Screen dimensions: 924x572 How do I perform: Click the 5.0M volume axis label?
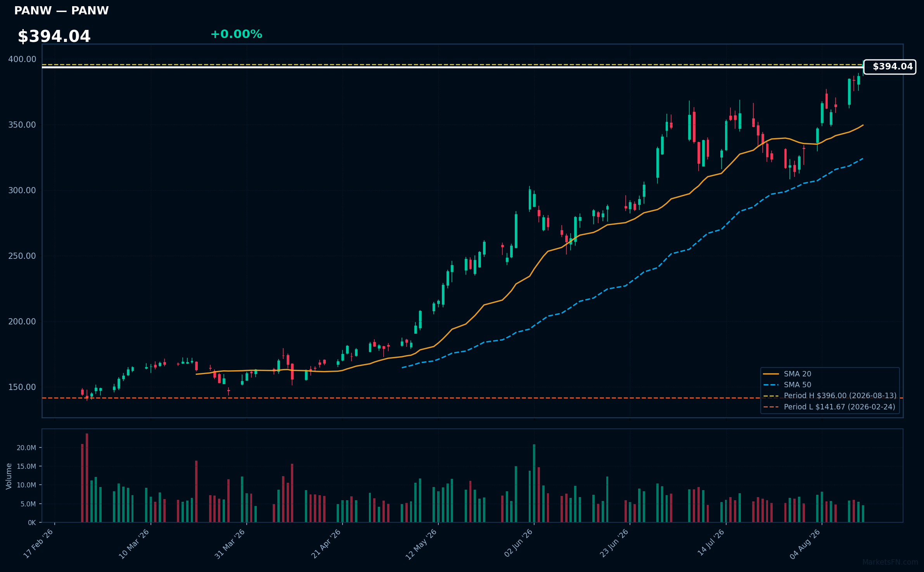[28, 504]
